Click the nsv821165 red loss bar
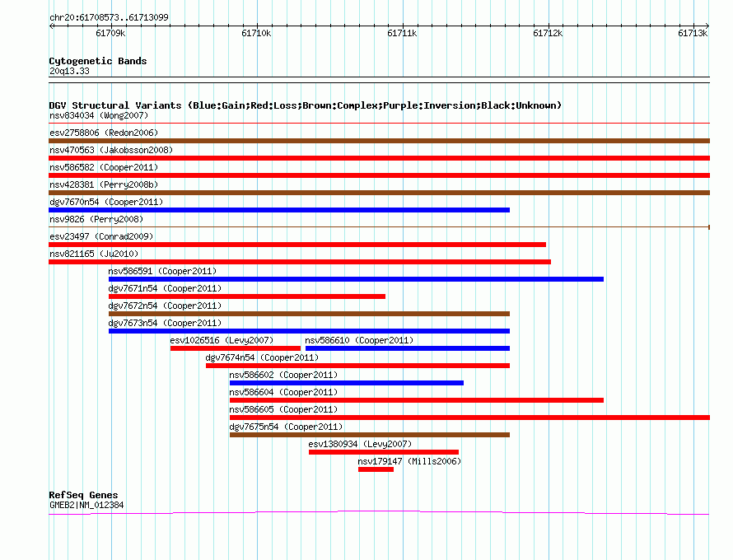Viewport: 733px width, 560px height. (x=300, y=262)
